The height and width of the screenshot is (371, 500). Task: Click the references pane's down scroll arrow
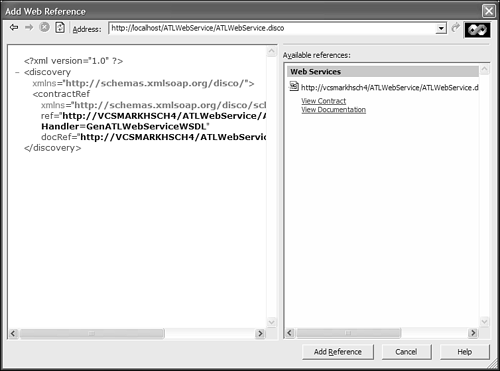click(x=484, y=322)
